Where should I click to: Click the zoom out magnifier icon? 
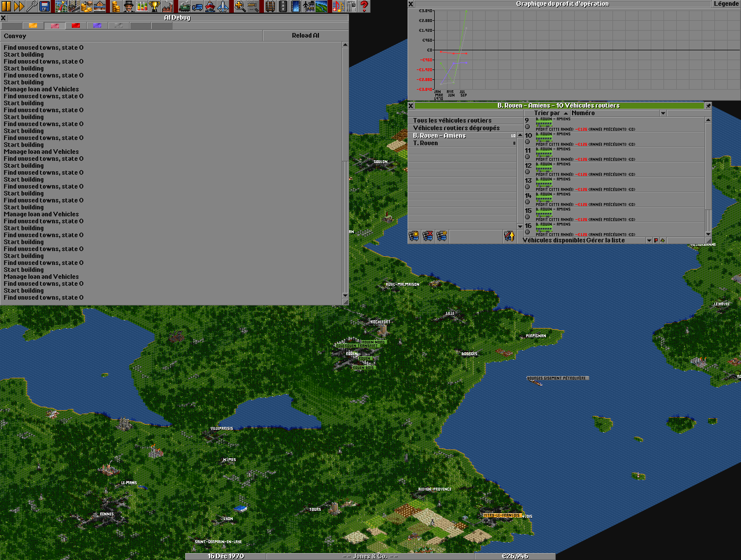(253, 6)
